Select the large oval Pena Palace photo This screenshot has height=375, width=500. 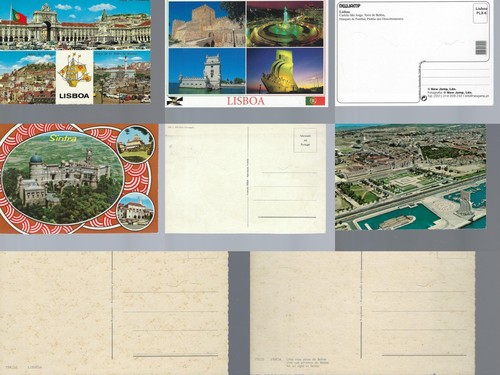click(x=63, y=178)
